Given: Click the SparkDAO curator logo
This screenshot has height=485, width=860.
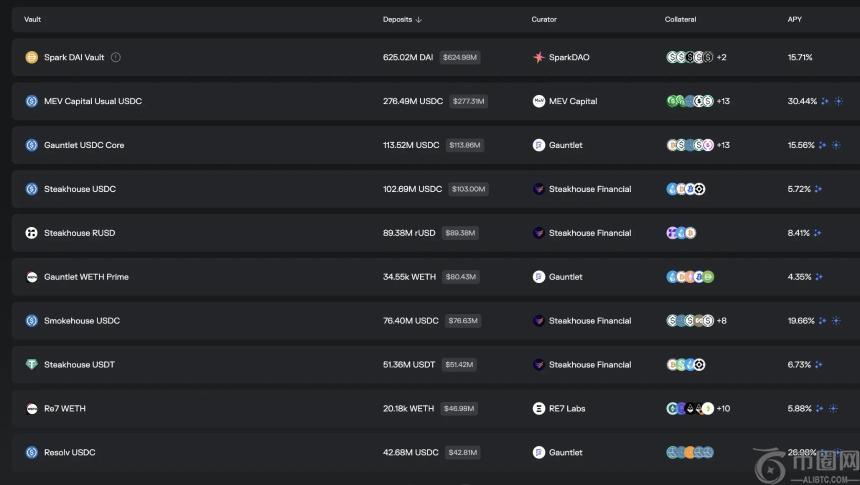Looking at the screenshot, I should tap(539, 58).
